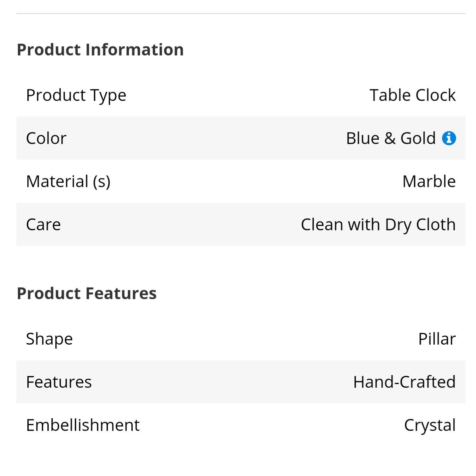This screenshot has height=476, width=476.
Task: Click the blue info icon beside Blue & Gold
Action: (449, 138)
